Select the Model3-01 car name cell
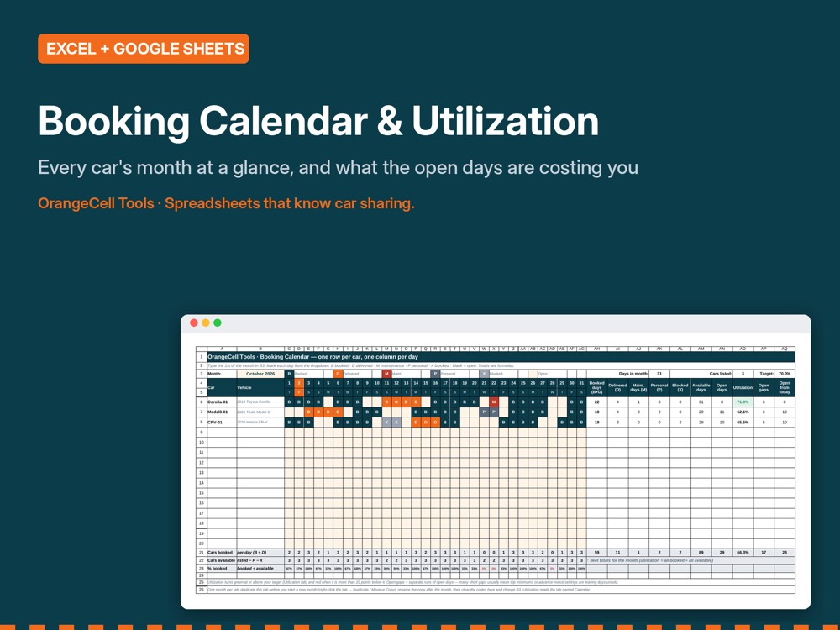The height and width of the screenshot is (630, 840). (222, 412)
